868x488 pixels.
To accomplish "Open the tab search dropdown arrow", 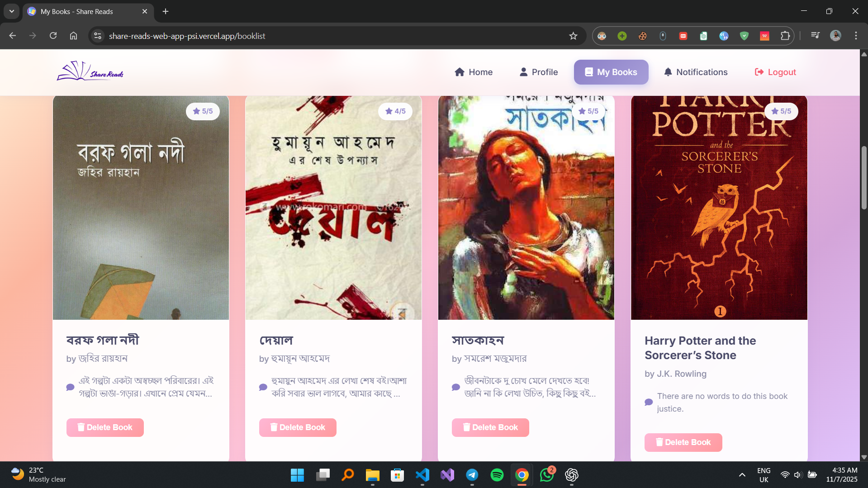I will (11, 11).
